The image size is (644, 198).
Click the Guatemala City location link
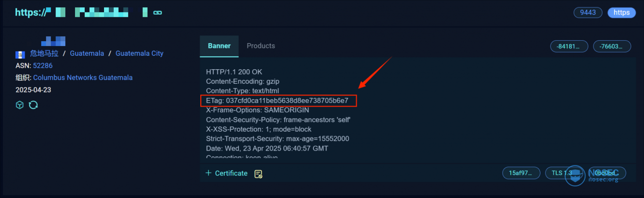[139, 53]
